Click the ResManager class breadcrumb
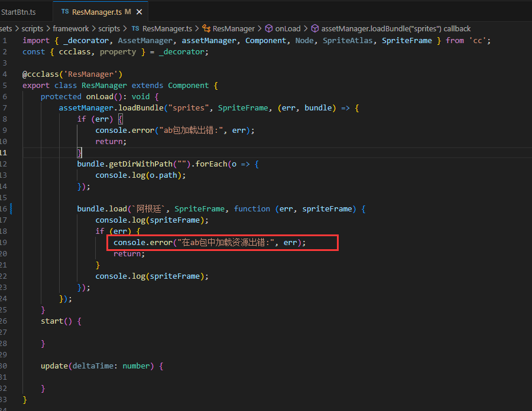532x411 pixels. coord(233,29)
